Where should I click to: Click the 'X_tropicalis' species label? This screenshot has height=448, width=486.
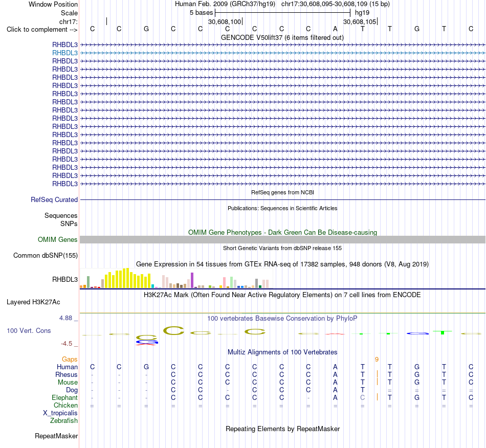(x=60, y=413)
